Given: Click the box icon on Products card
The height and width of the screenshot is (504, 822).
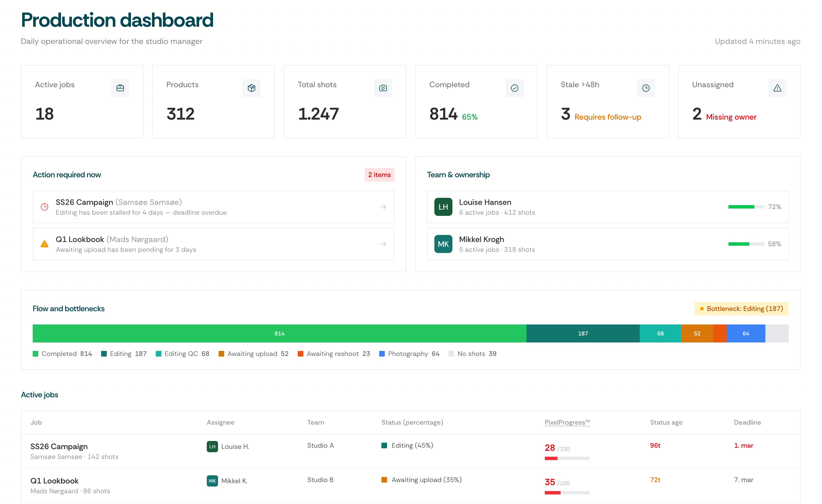Looking at the screenshot, I should click(x=252, y=88).
